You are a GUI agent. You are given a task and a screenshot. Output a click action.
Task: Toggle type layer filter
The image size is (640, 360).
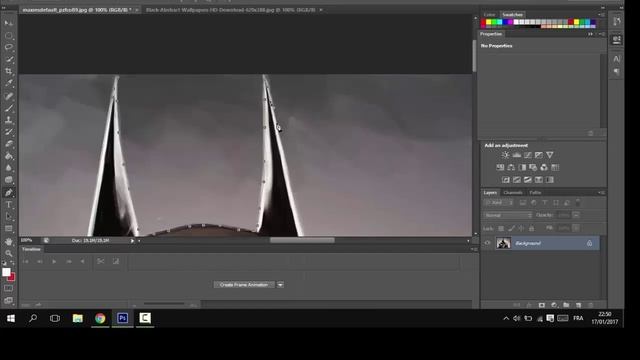545,203
